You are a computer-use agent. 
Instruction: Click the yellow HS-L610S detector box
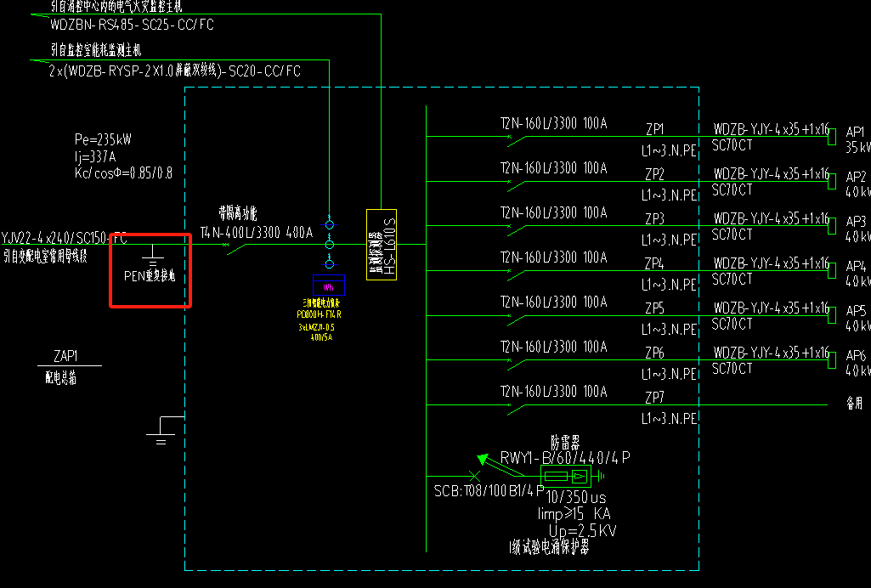point(382,245)
